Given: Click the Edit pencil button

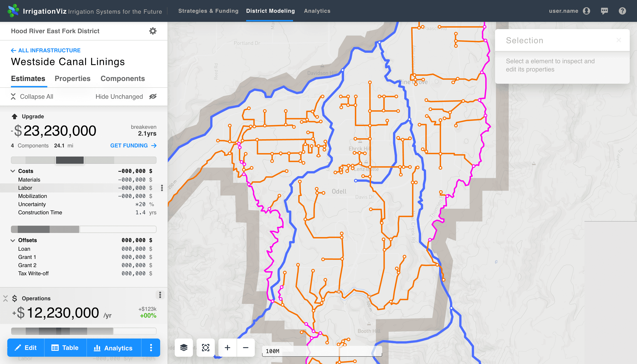Looking at the screenshot, I should click(26, 348).
